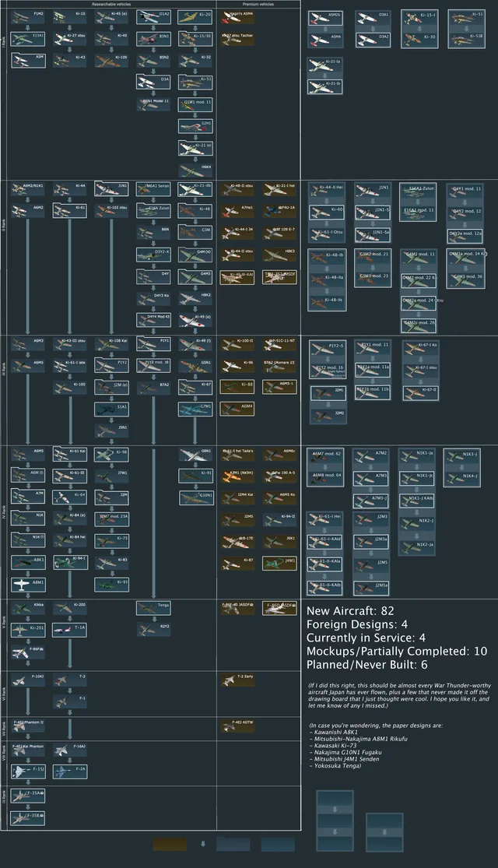498x868 pixels.
Task: Click the white A8M1 aircraft card
Action: pyautogui.click(x=28, y=585)
